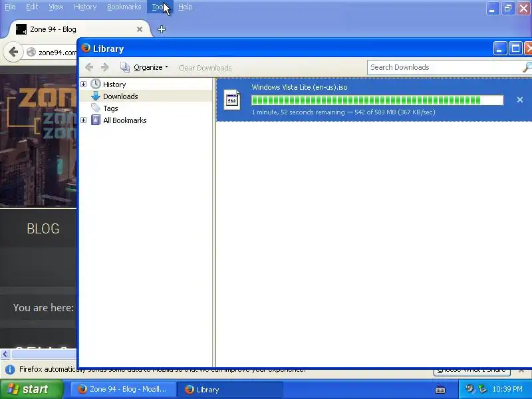Select History in Library sidebar

point(114,84)
